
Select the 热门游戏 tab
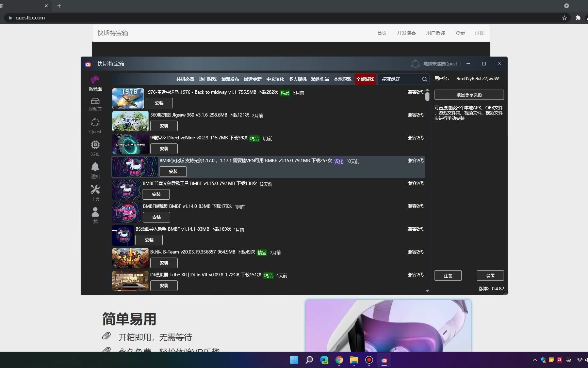point(208,79)
